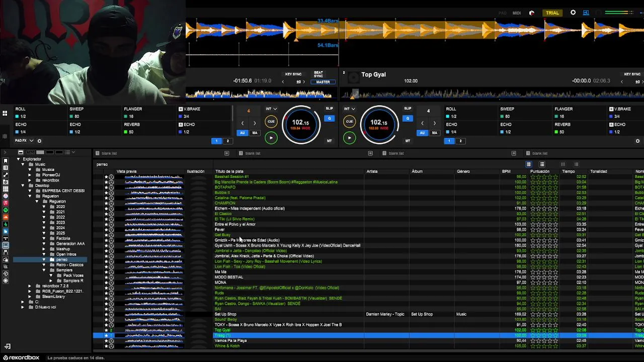Open second blank list tab

(253, 153)
